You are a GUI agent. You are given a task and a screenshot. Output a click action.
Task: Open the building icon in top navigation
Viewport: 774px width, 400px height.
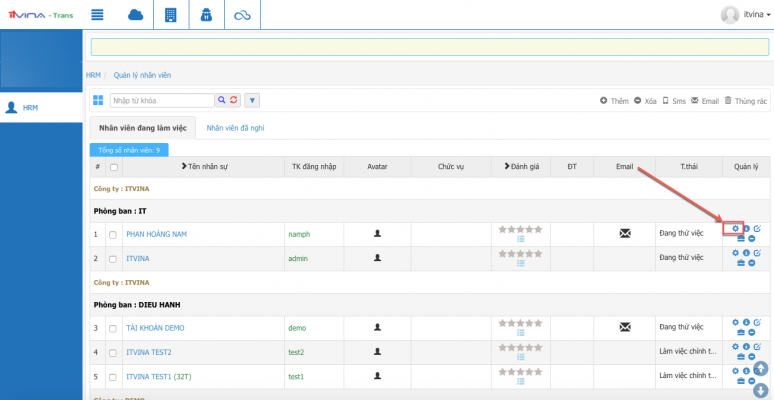(x=171, y=14)
